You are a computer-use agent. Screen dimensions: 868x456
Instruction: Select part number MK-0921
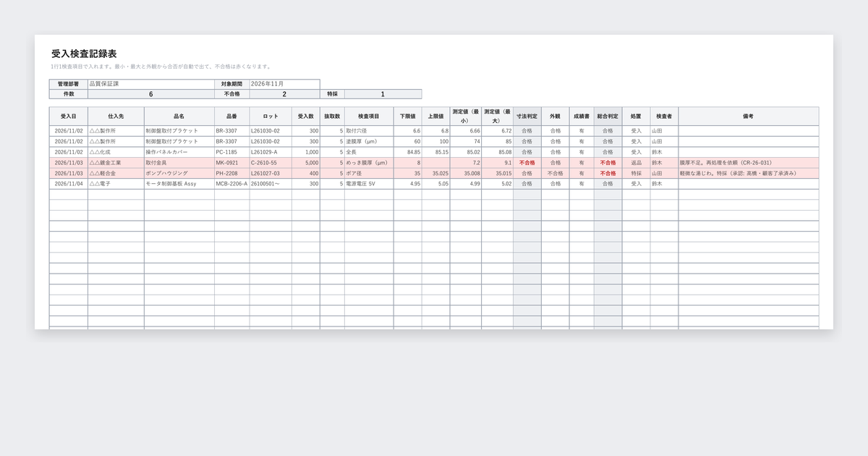pos(232,163)
